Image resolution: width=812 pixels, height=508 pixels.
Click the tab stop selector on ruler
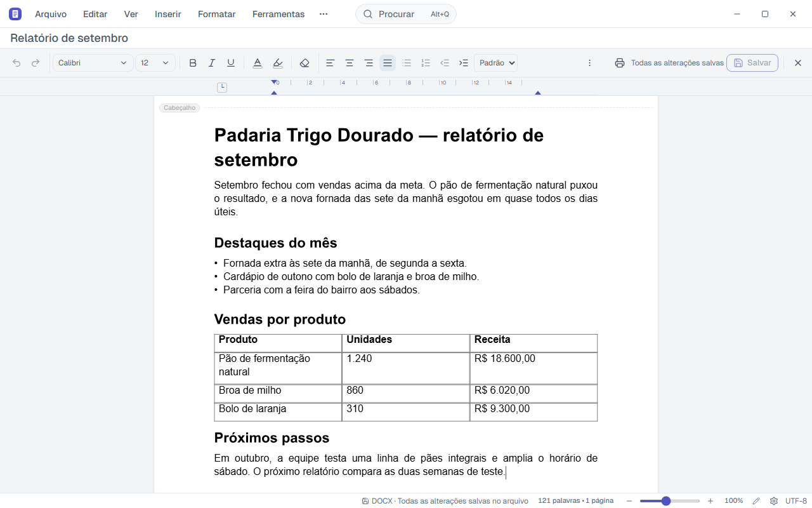(x=222, y=87)
